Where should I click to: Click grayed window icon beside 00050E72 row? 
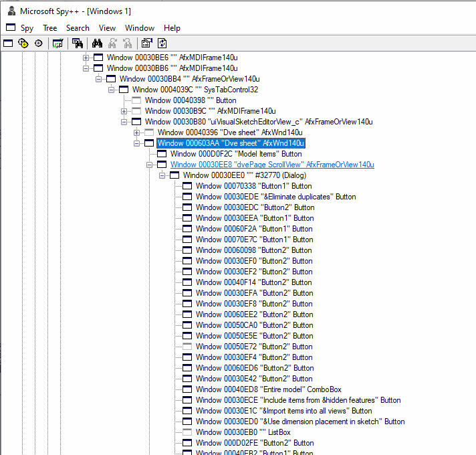pyautogui.click(x=187, y=347)
